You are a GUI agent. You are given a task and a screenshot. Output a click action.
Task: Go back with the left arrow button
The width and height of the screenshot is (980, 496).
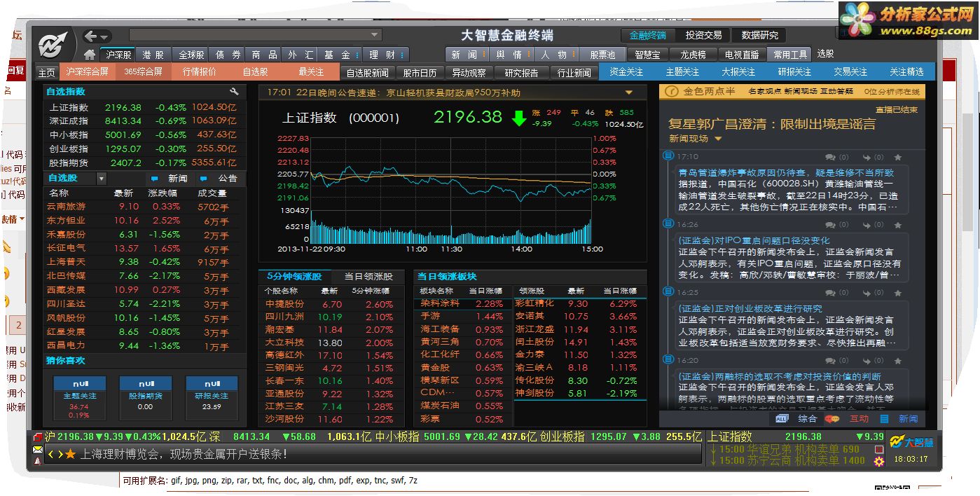point(90,36)
